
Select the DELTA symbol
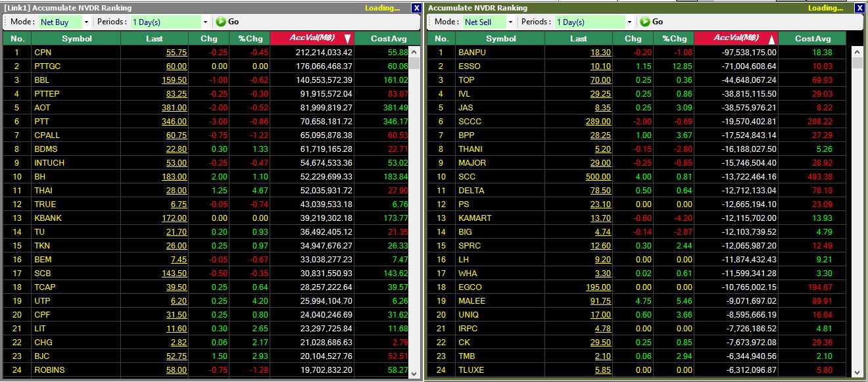[x=471, y=190]
